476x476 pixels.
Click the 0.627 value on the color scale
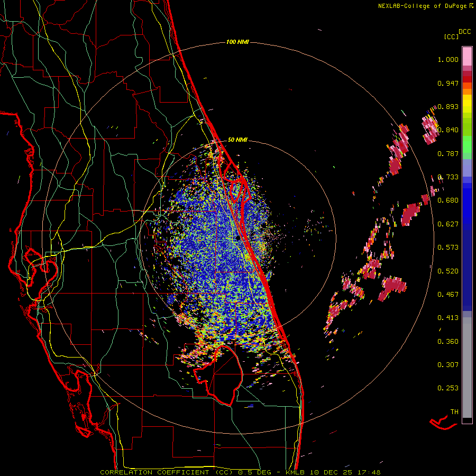coord(448,224)
